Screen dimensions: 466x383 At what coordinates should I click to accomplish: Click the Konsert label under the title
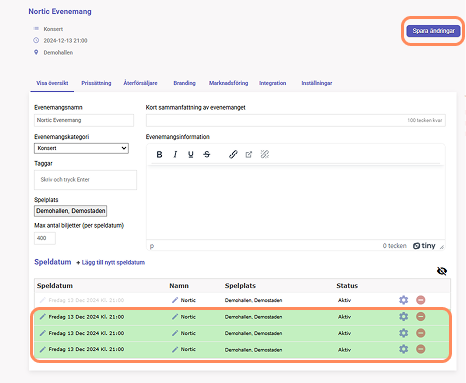click(53, 29)
